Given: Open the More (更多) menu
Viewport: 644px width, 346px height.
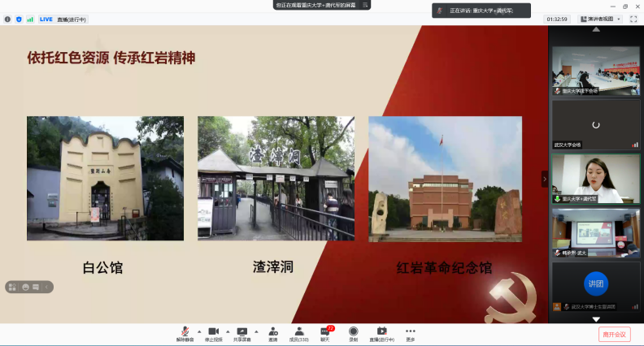Looking at the screenshot, I should pyautogui.click(x=411, y=332).
